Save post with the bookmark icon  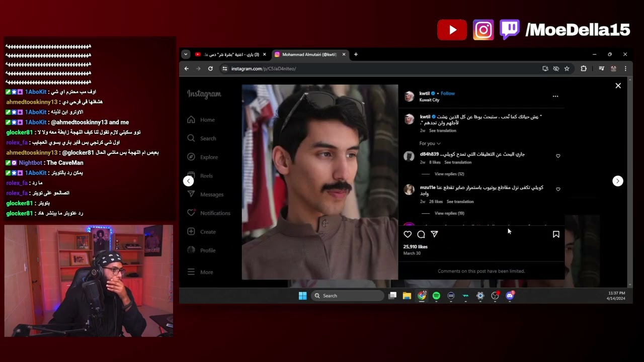(x=556, y=234)
